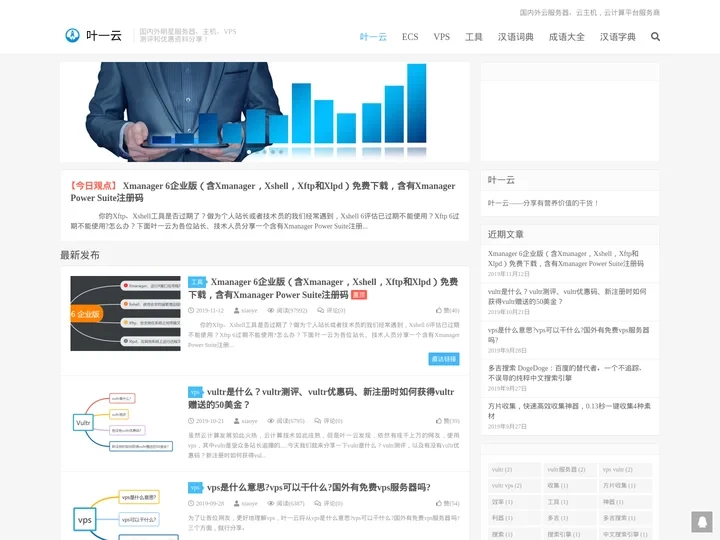Open the 今日观点 Xmanager 6 headline
720x540 pixels.
point(263,192)
